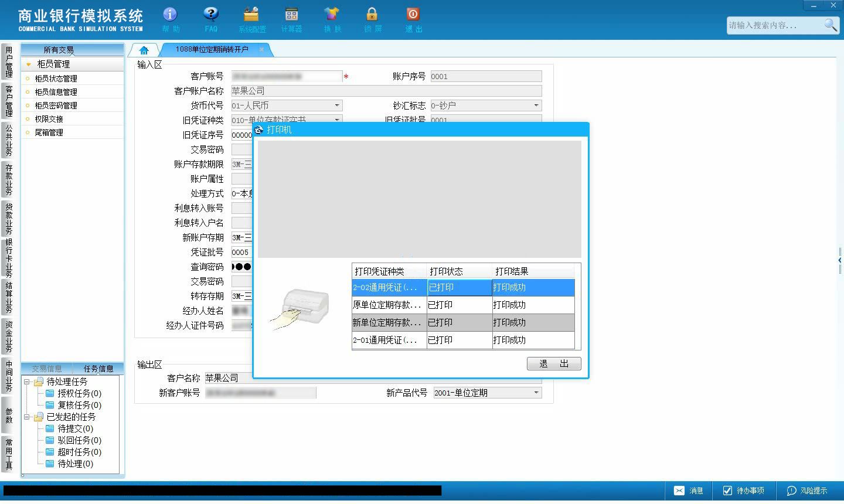Collapse the 已发起的任务 tree node
844x504 pixels.
click(x=27, y=417)
